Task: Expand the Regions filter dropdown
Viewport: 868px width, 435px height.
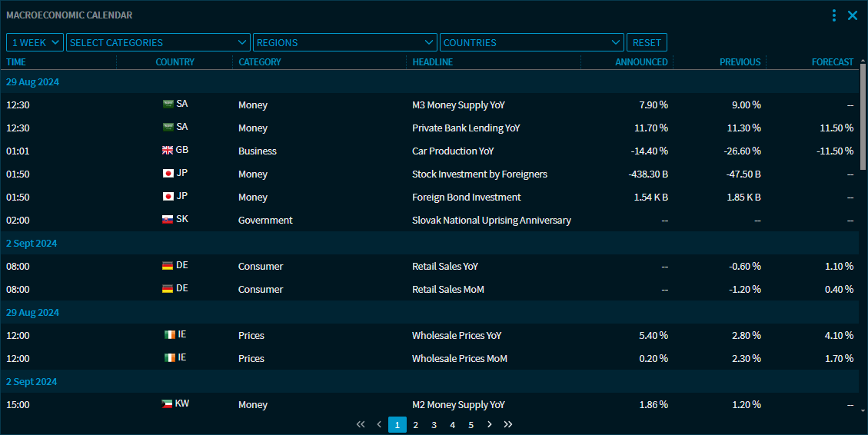Action: click(x=345, y=43)
